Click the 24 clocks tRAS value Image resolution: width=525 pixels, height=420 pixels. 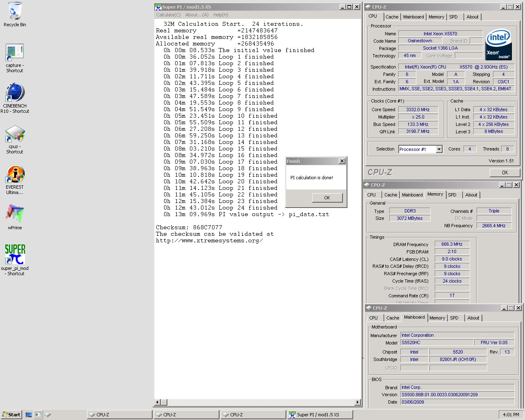[x=452, y=281]
